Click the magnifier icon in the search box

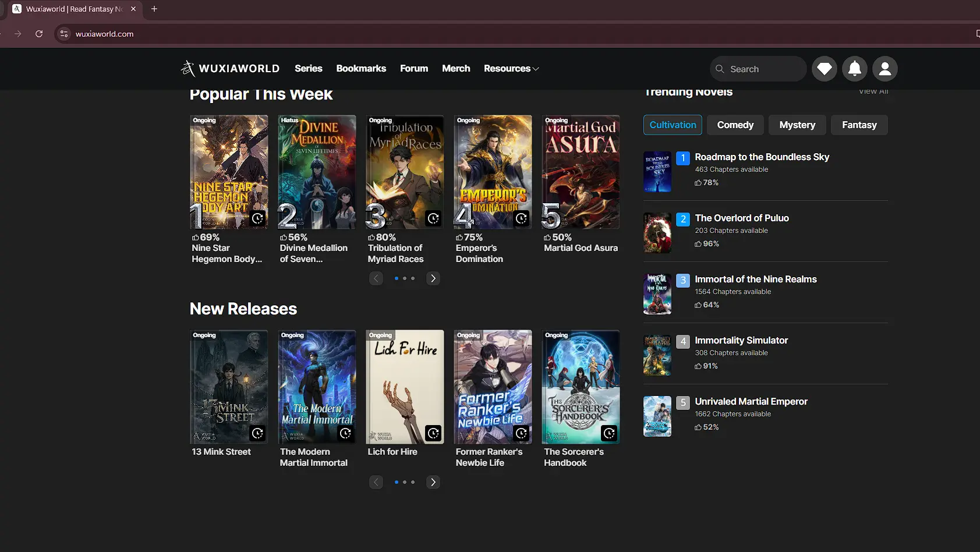point(720,69)
